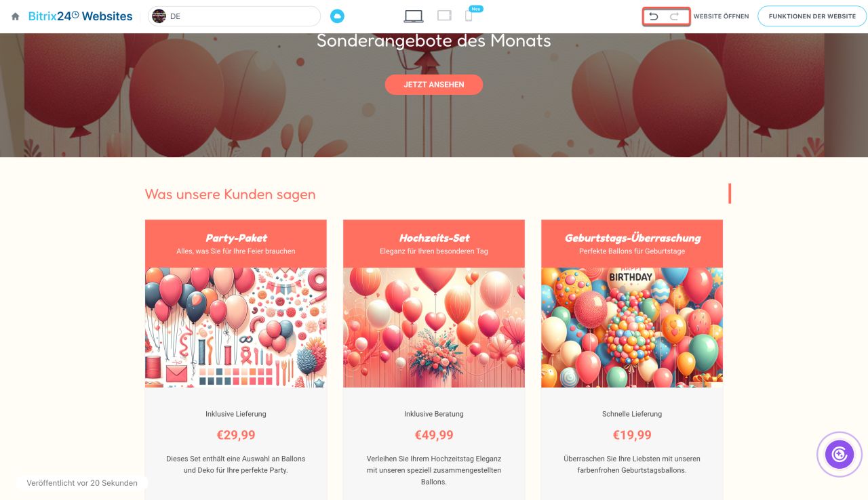Click the Jetzt ansehen button
The width and height of the screenshot is (868, 500).
point(434,85)
